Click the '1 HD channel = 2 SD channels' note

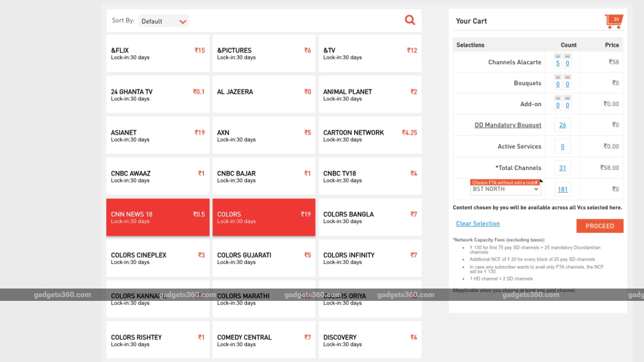(501, 279)
